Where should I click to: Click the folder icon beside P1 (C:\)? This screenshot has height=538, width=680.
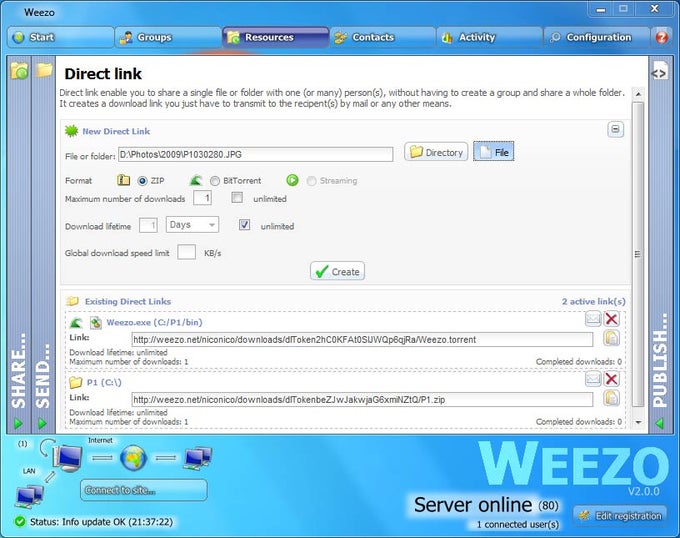coord(75,382)
